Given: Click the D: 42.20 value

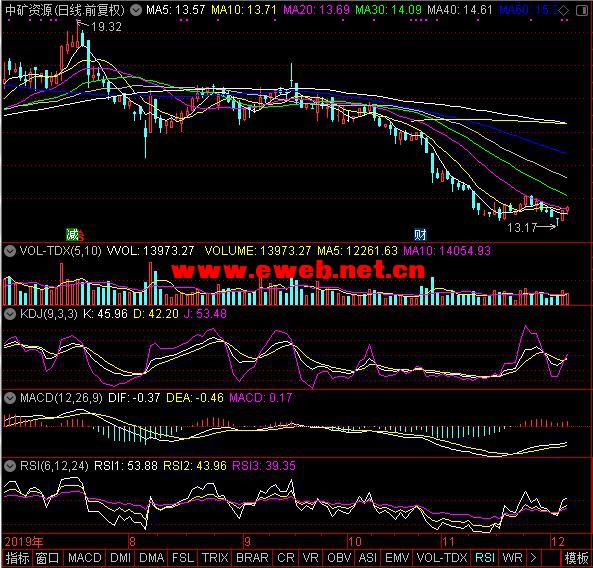Looking at the screenshot, I should (156, 313).
